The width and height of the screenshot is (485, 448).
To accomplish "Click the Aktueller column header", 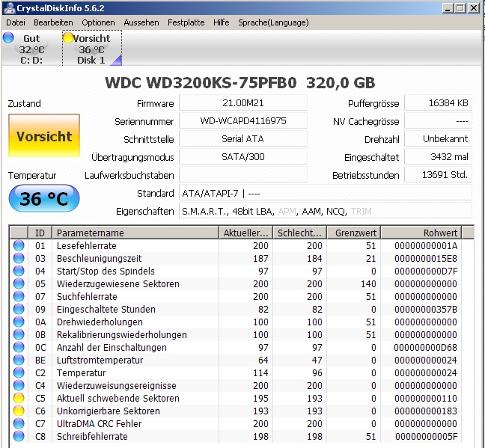I will 245,233.
